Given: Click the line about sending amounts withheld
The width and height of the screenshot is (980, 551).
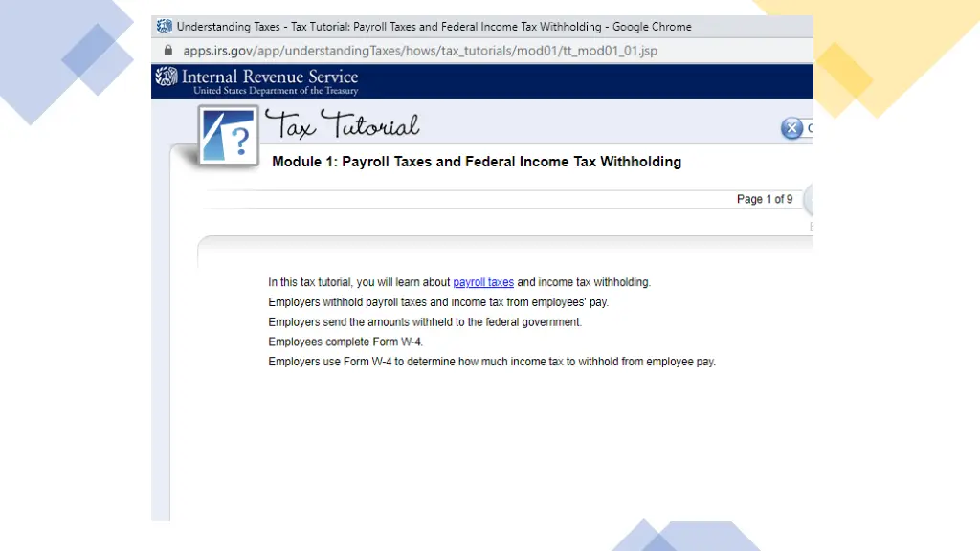Looking at the screenshot, I should click(x=424, y=322).
